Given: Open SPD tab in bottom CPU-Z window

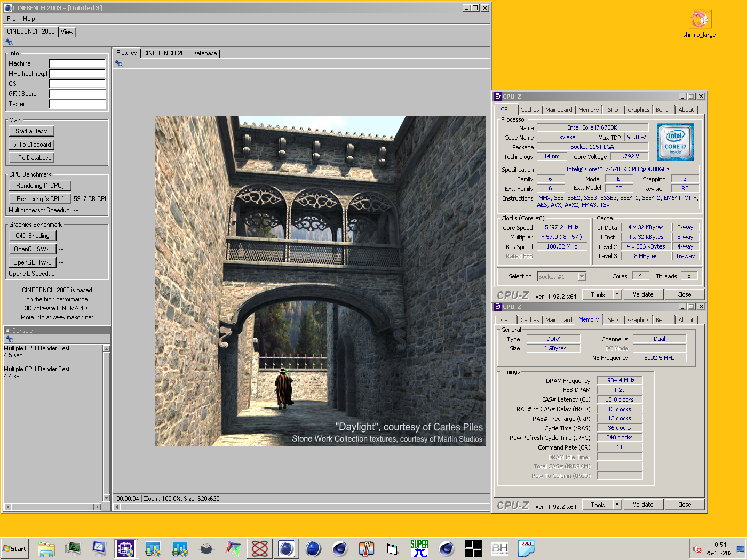Looking at the screenshot, I should 613,320.
